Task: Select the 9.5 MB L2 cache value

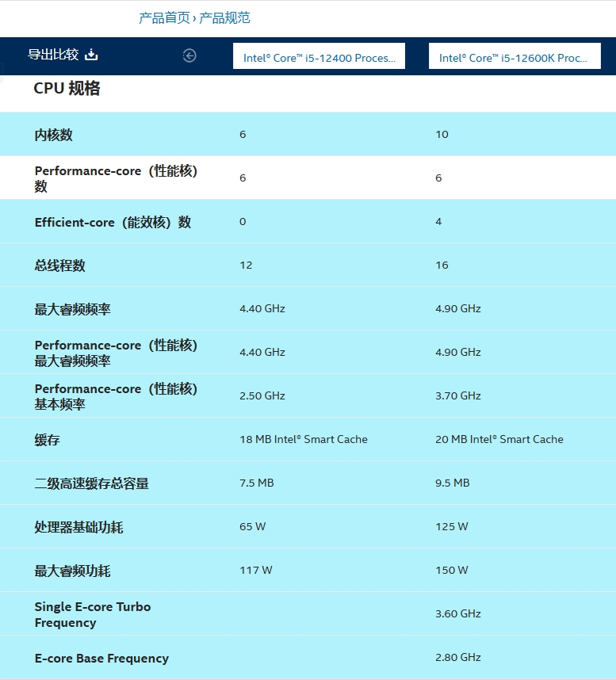Action: [x=453, y=483]
